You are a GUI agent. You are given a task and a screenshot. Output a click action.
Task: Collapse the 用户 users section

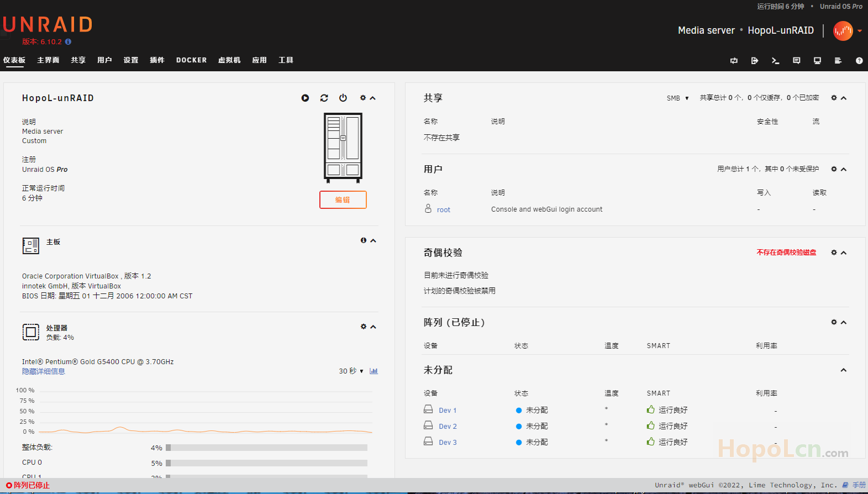(844, 170)
